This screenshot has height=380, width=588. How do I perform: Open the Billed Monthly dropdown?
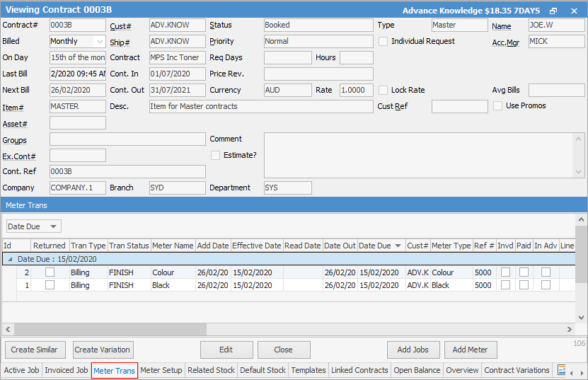coord(99,42)
